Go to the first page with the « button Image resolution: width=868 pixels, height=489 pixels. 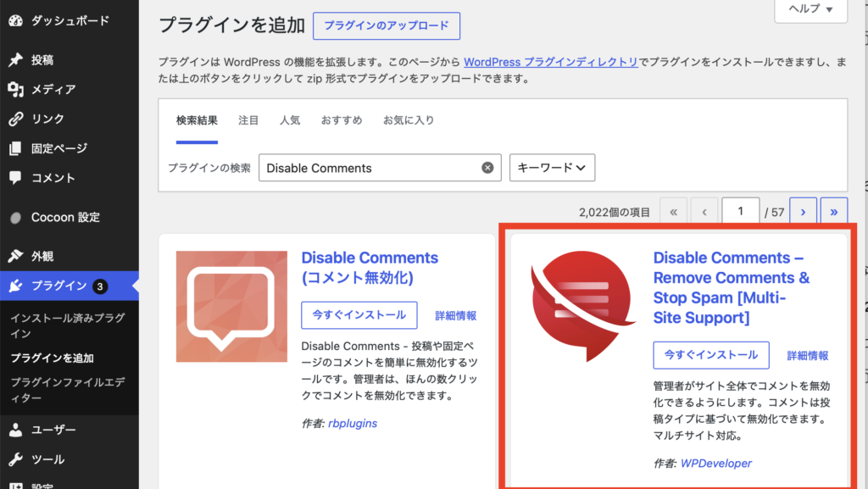(x=673, y=212)
